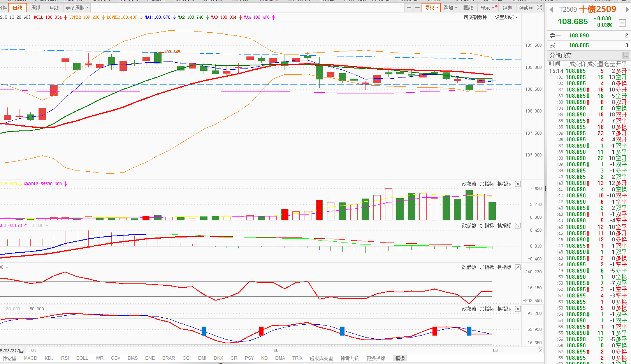Click the 109.345 high price label on chart
The image size is (631, 364).
click(172, 52)
